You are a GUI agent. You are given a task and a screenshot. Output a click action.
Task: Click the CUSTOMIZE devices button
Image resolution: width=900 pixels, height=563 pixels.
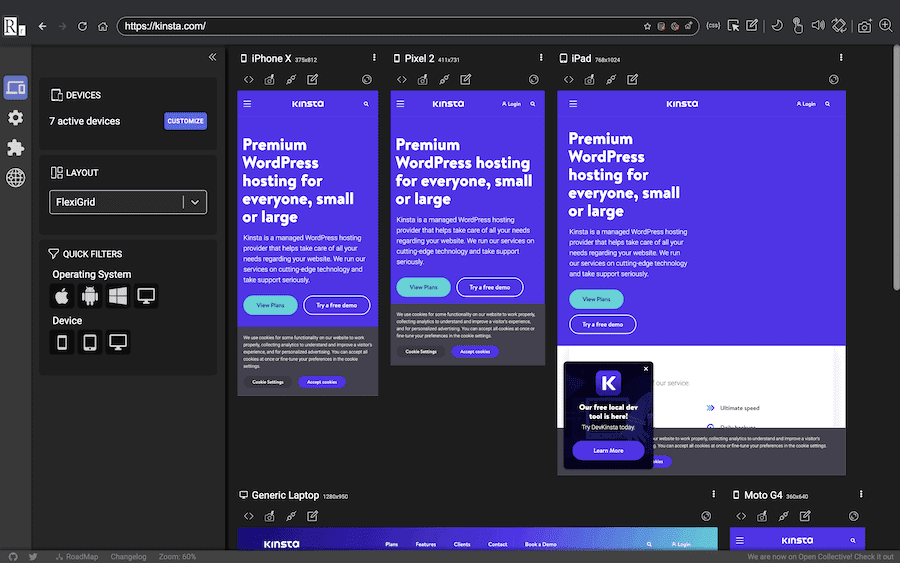(x=185, y=121)
